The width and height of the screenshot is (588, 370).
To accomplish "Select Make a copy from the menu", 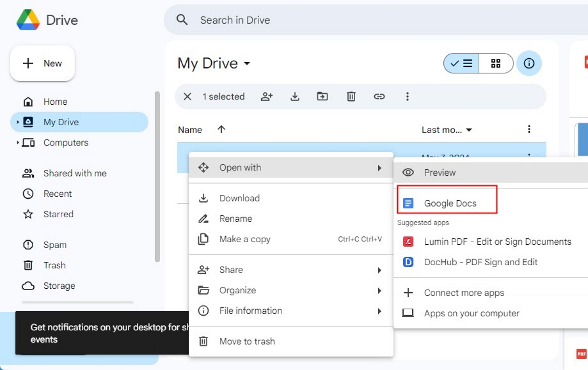I will click(x=245, y=239).
